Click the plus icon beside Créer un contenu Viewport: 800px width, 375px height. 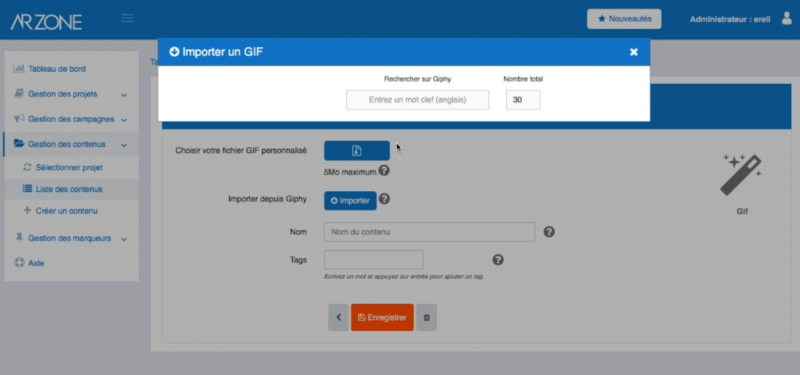tap(28, 210)
